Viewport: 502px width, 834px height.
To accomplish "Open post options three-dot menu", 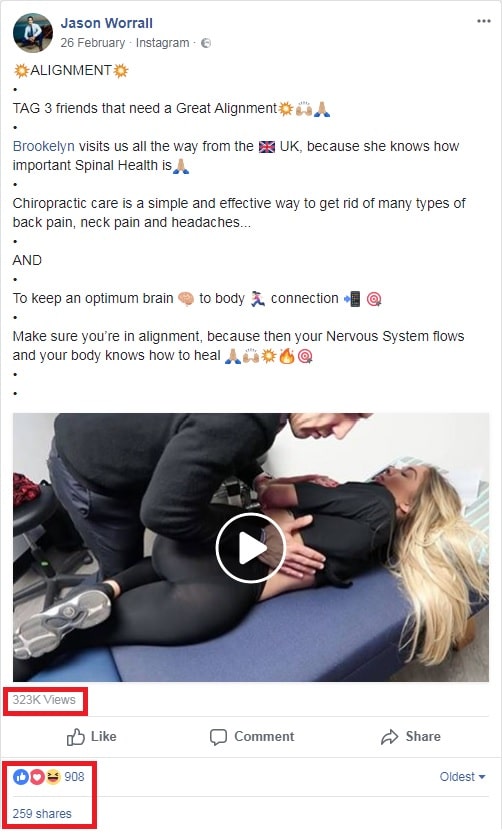I will point(483,21).
